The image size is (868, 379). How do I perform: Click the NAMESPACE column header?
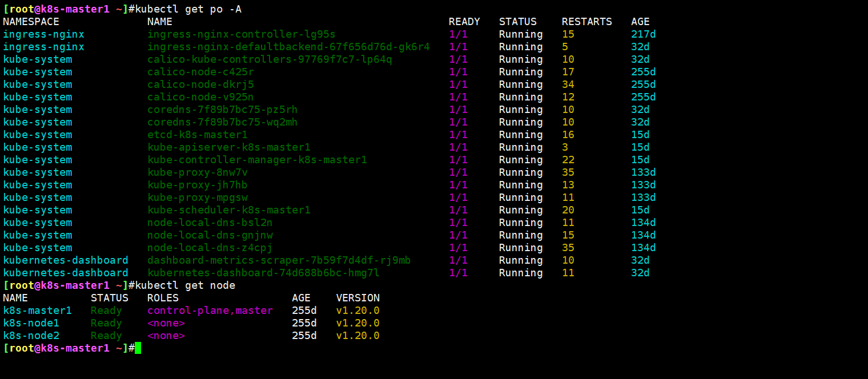pos(31,22)
